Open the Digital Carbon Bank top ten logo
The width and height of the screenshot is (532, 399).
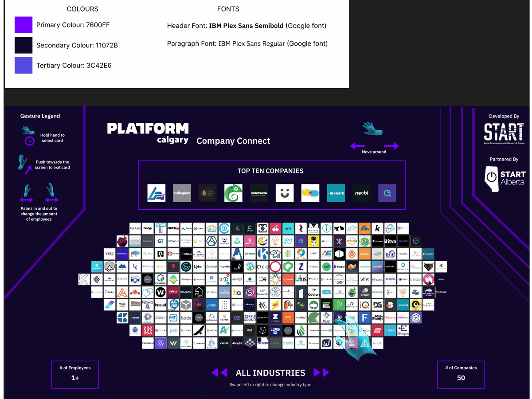click(207, 193)
